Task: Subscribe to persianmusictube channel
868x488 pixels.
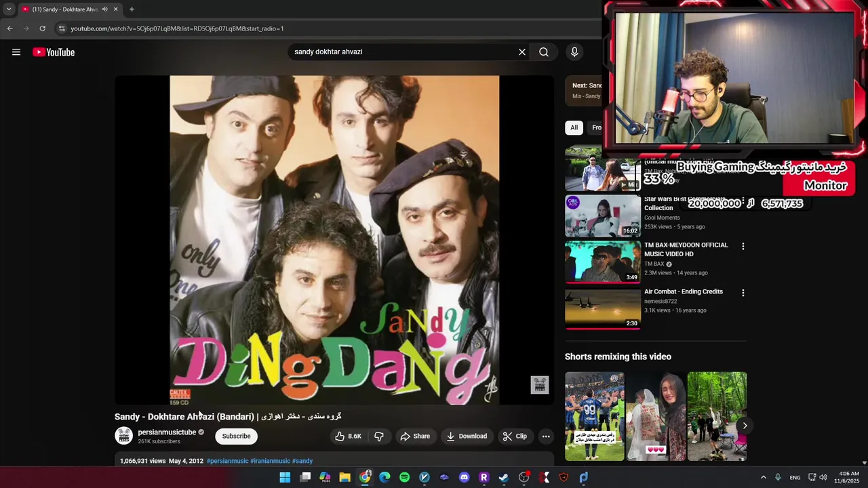Action: tap(236, 436)
